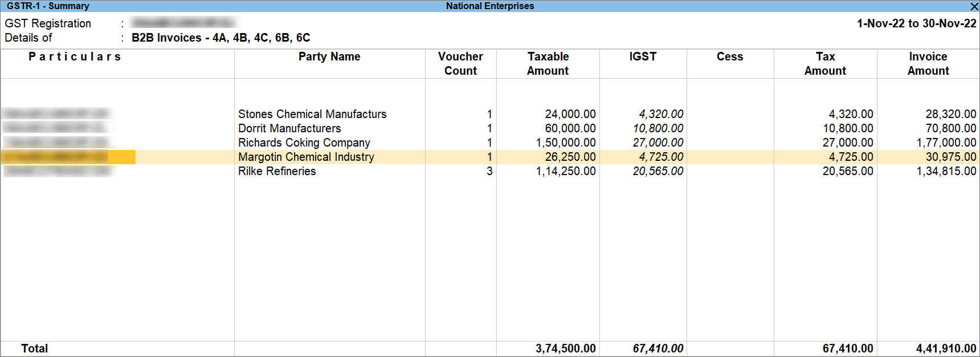This screenshot has height=357, width=980.
Task: Click the Voucher Count column header
Action: pos(460,63)
